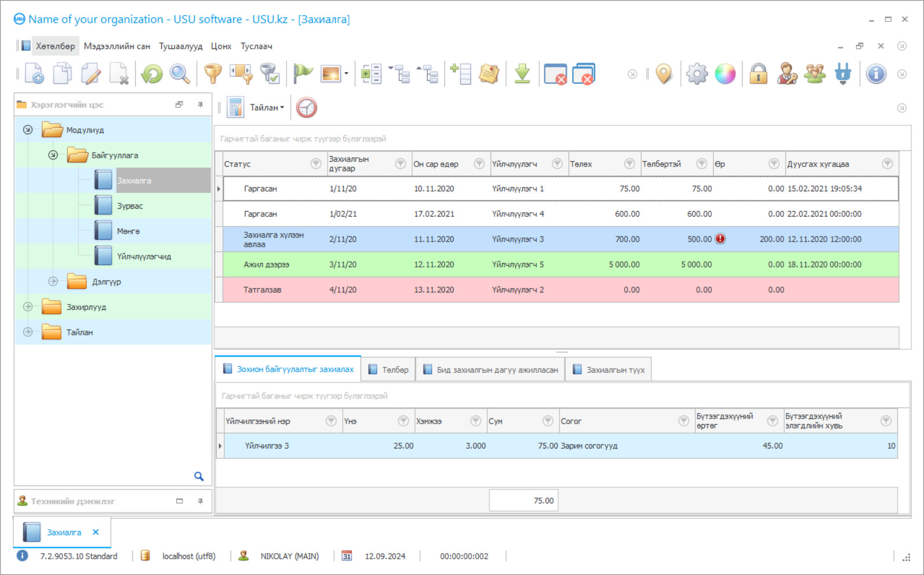This screenshot has height=575, width=924.
Task: Open search with the magnifier toolbar icon
Action: coord(180,74)
